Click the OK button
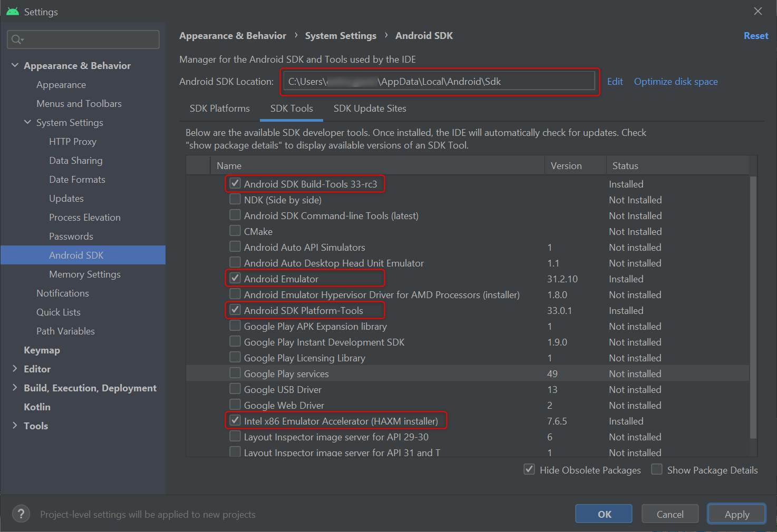Viewport: 777px width, 532px height. click(x=604, y=514)
